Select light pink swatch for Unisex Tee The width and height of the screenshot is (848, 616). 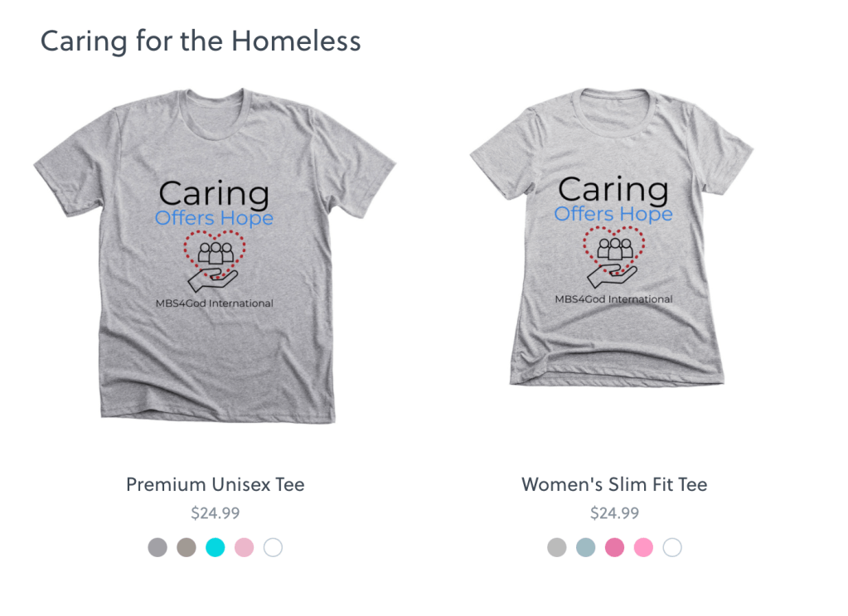coord(244,547)
